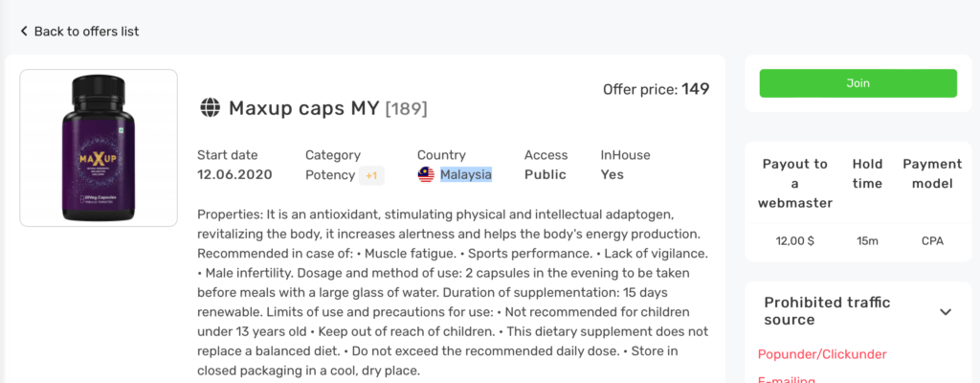Viewport: 980px width, 383px height.
Task: Click the Offer price 149 value
Action: click(696, 89)
